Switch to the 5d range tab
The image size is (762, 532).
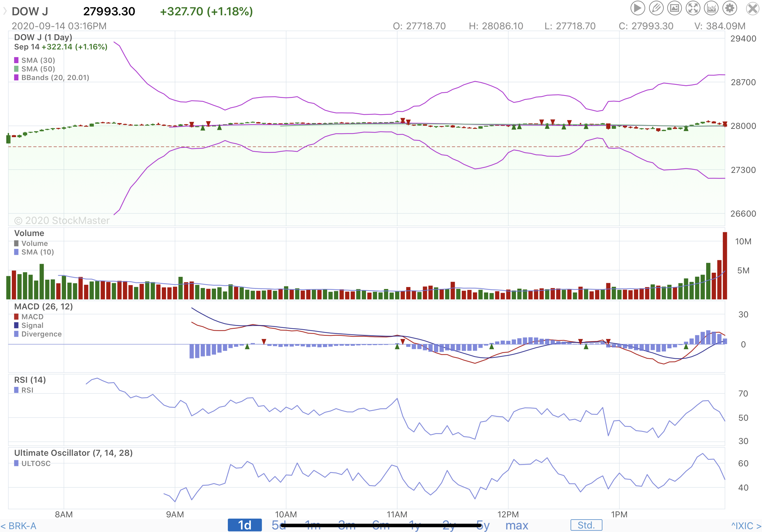tap(279, 525)
